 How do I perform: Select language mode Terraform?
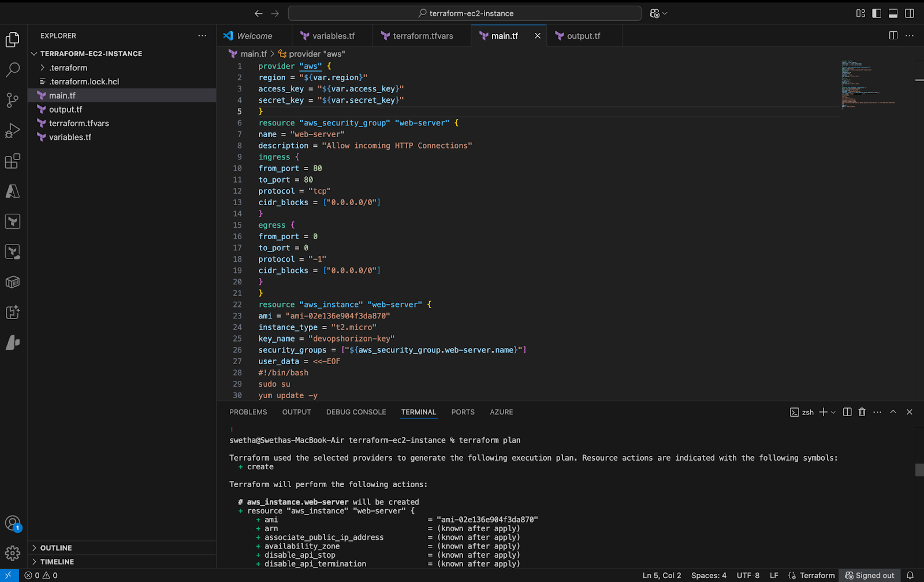coord(811,575)
